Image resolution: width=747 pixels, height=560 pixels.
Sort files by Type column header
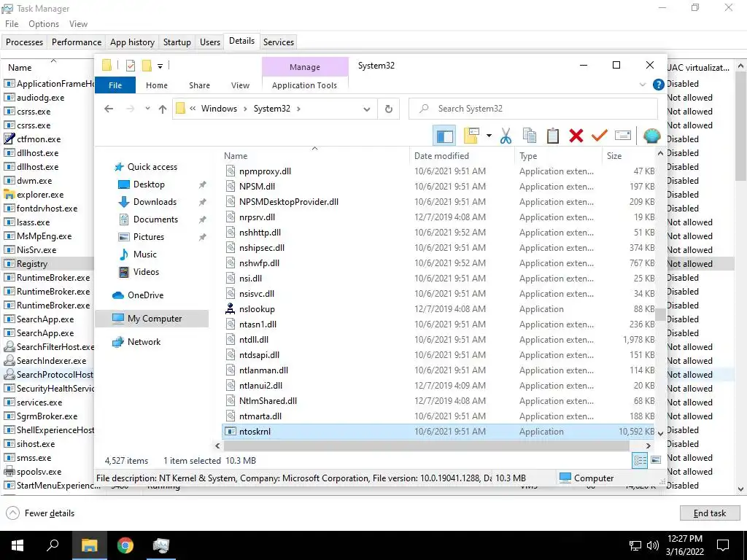(558, 156)
